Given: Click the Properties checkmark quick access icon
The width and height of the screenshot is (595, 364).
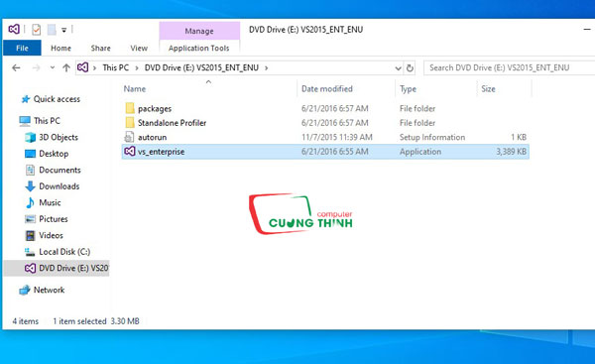Looking at the screenshot, I should click(36, 29).
